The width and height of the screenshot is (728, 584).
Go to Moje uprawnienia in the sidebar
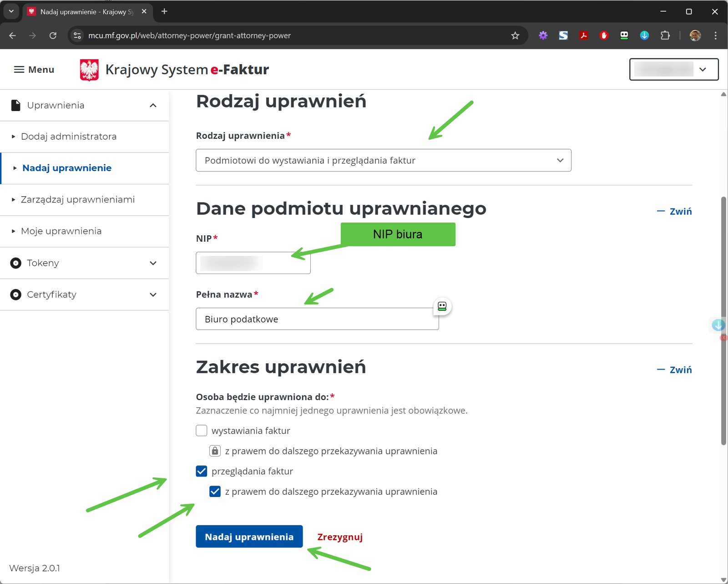pos(61,231)
